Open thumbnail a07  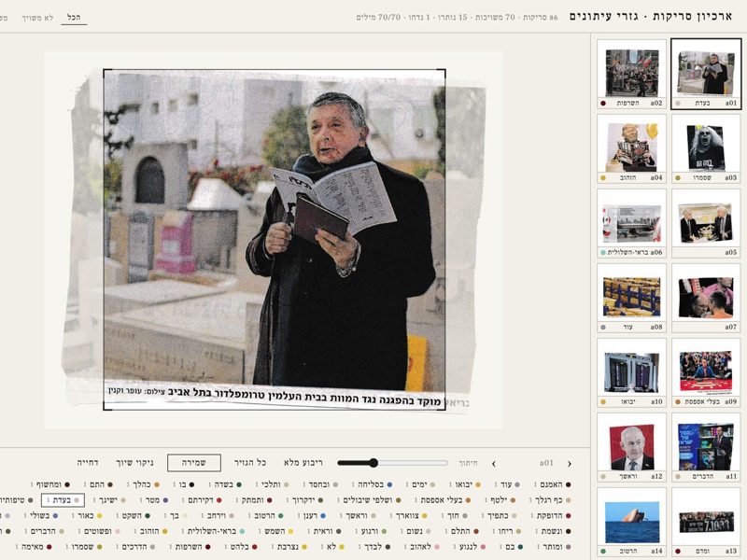(706, 299)
